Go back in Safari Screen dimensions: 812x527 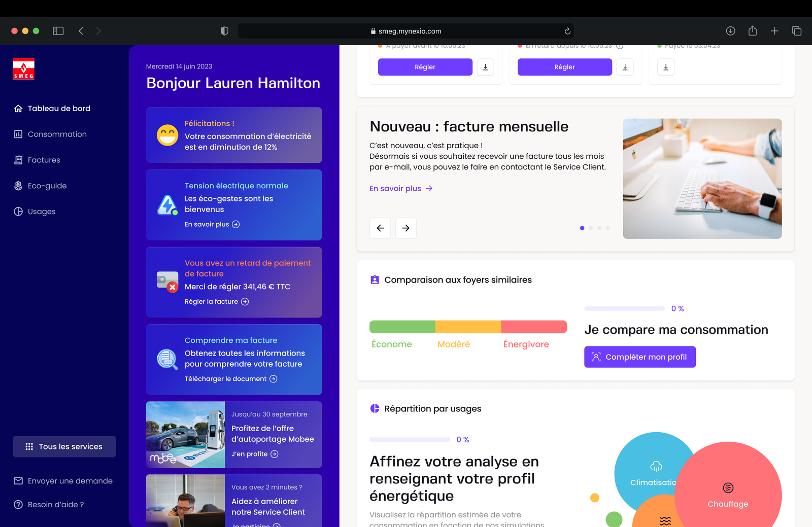tap(81, 31)
